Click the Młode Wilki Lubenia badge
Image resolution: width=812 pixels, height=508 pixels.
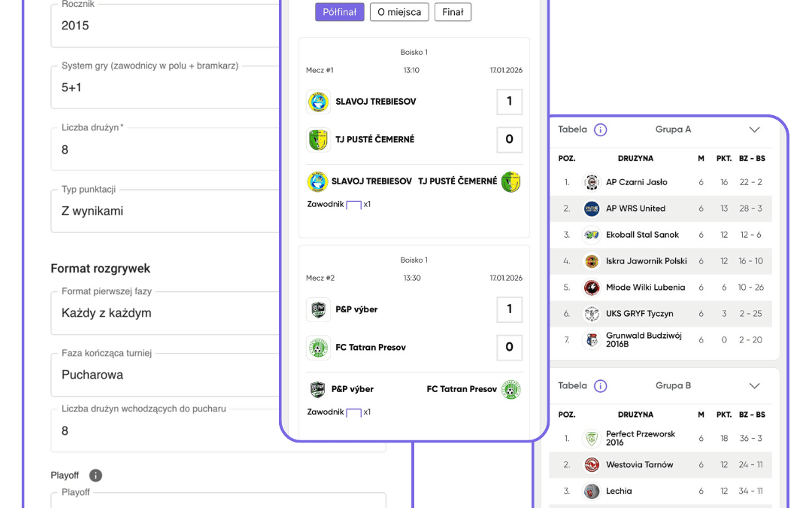click(x=592, y=287)
